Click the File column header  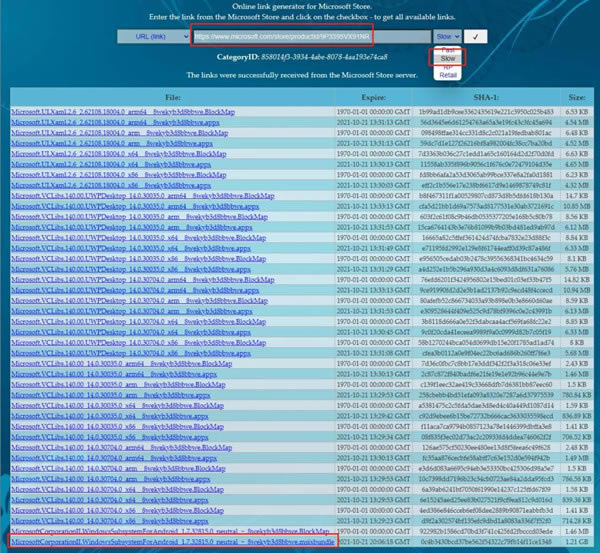pos(173,98)
